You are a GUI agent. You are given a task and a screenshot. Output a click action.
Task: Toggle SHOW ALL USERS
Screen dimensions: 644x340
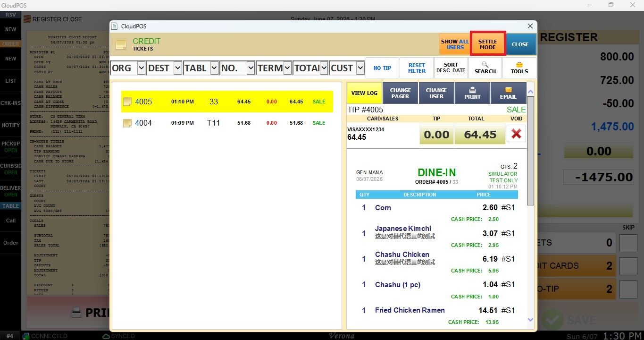[x=455, y=44]
